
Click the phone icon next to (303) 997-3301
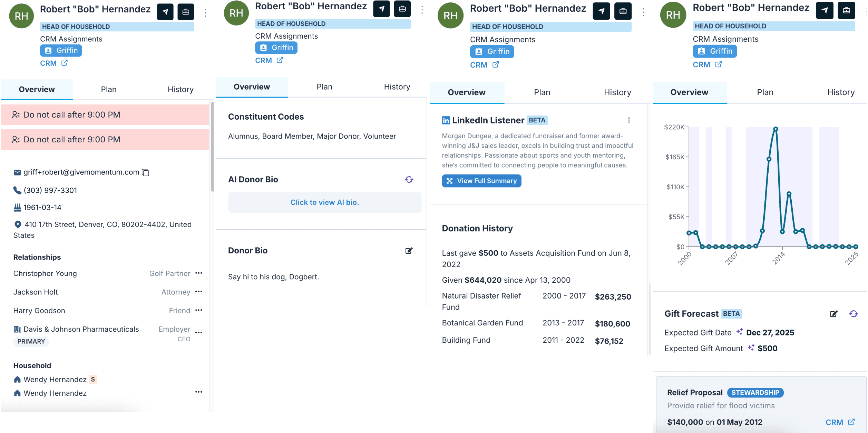[17, 190]
